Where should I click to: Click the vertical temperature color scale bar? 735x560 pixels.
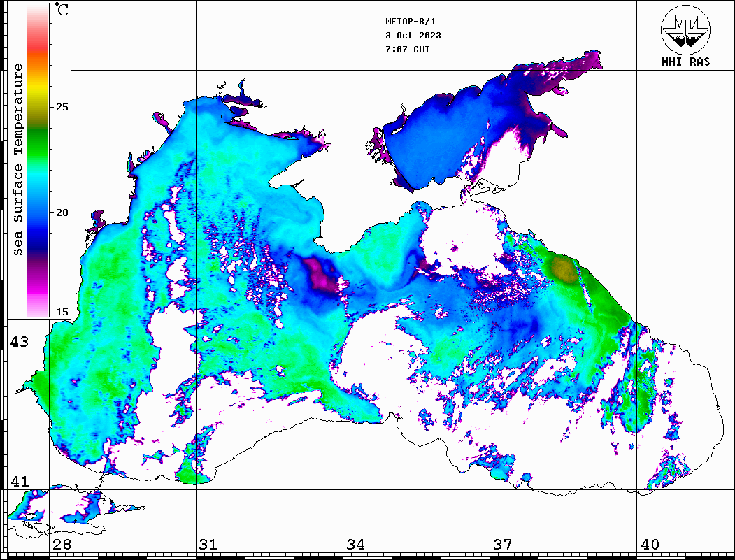(38, 160)
